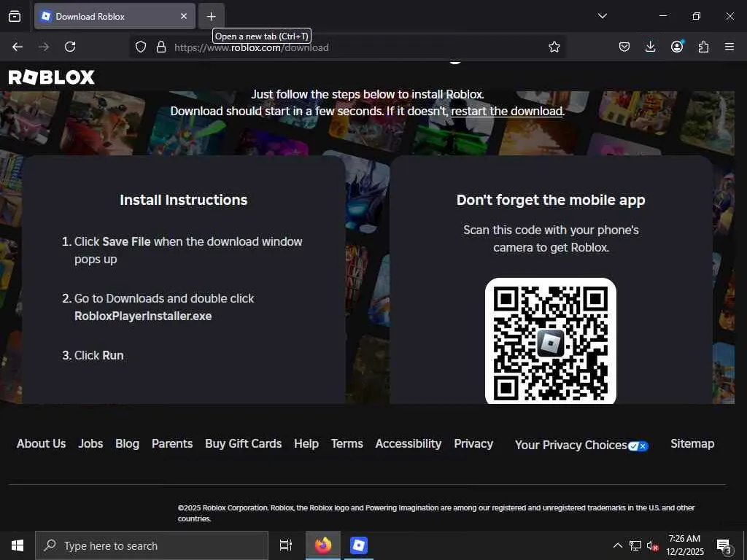Bookmark this page with star icon
Screen dimensions: 747x560
554,47
